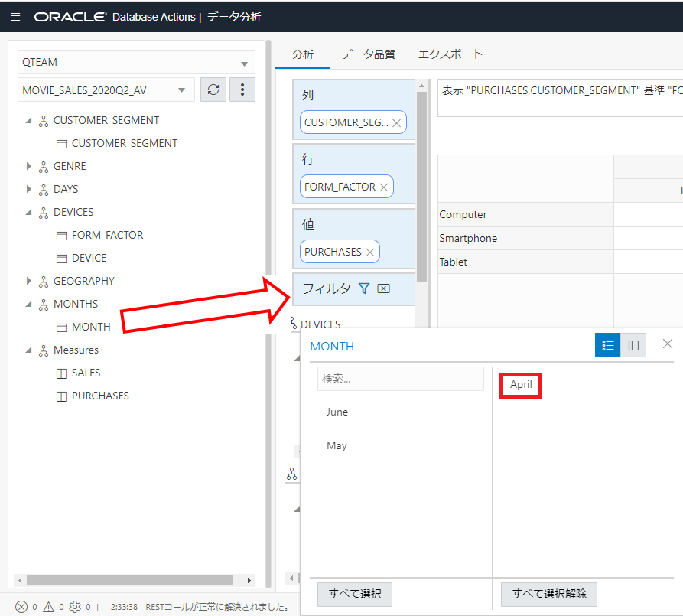Click the すべて選択解除 button
Image resolution: width=683 pixels, height=616 pixels.
[x=548, y=594]
